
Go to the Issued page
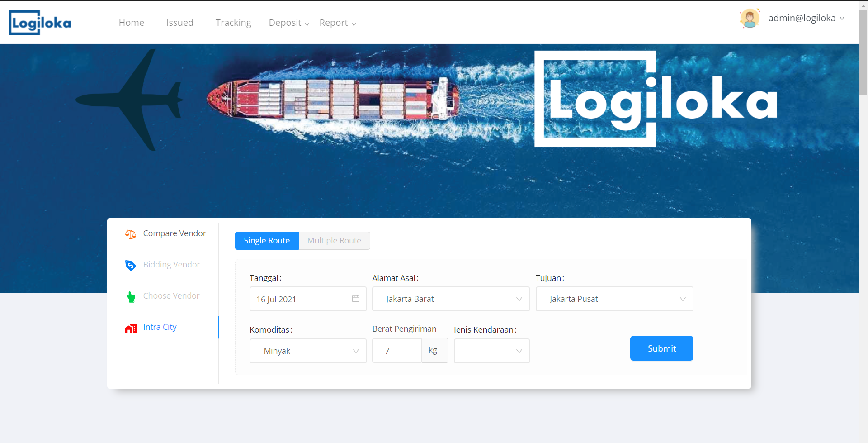point(180,23)
